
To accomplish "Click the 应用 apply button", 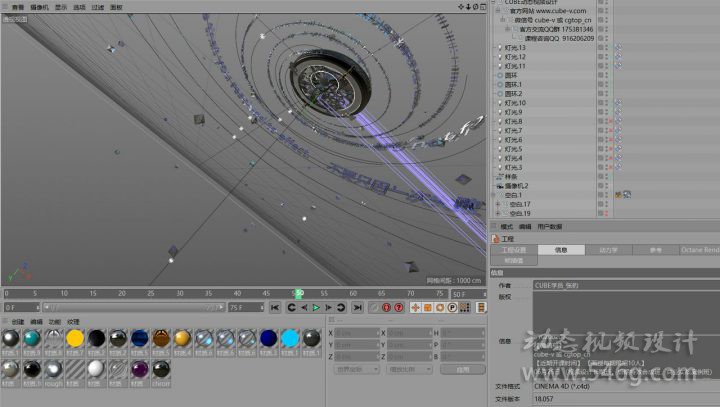I will click(462, 369).
